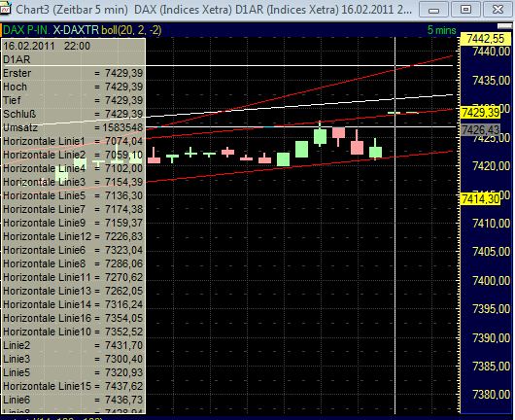Select Horizontale Linie7 = 7174,38 row
515x420 pixels.
[73, 209]
